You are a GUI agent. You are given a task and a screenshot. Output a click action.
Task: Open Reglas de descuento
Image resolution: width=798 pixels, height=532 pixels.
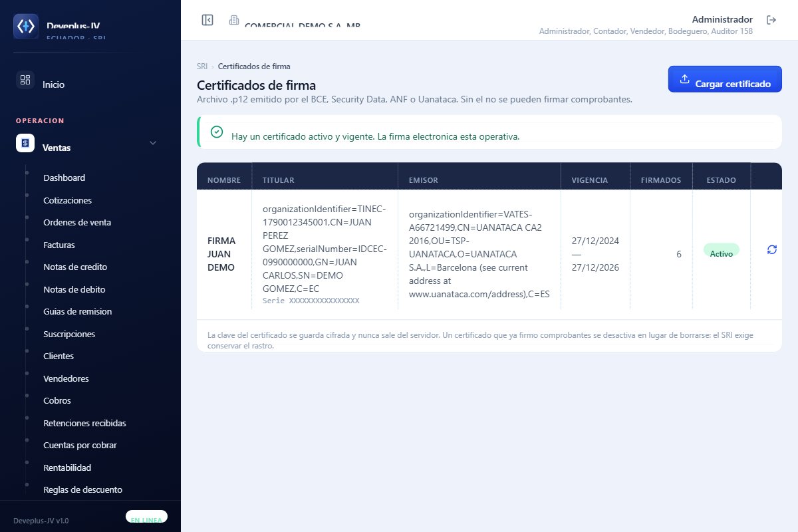point(83,489)
